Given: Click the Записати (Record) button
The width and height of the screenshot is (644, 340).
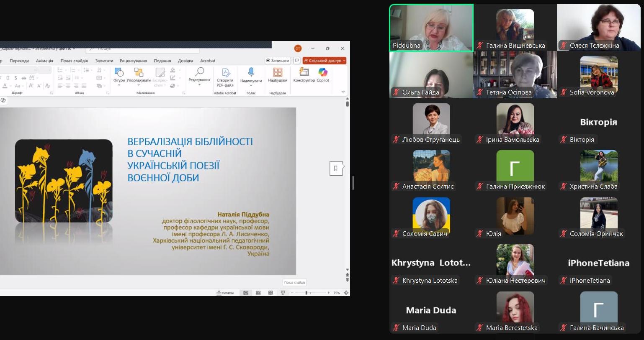Looking at the screenshot, I should click(x=278, y=60).
